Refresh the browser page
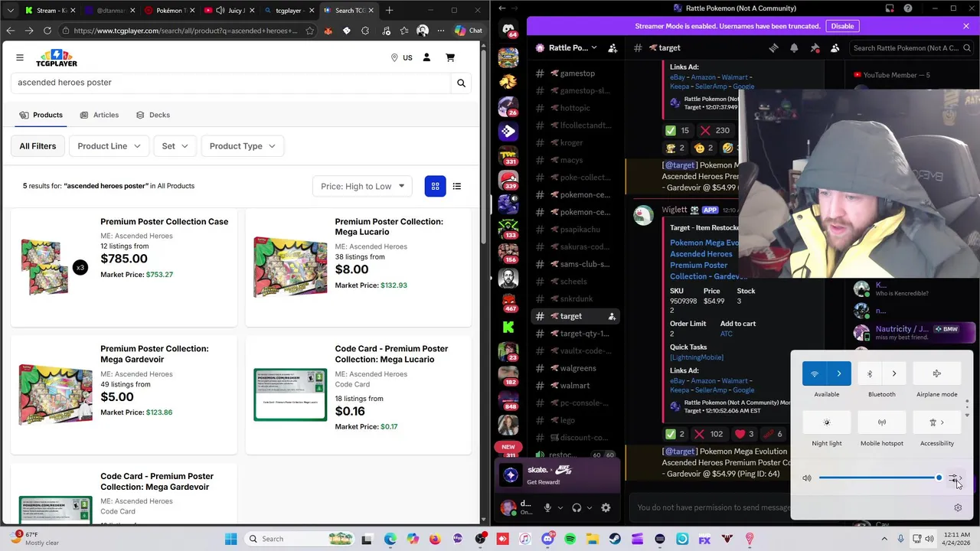The width and height of the screenshot is (980, 551). point(47,31)
